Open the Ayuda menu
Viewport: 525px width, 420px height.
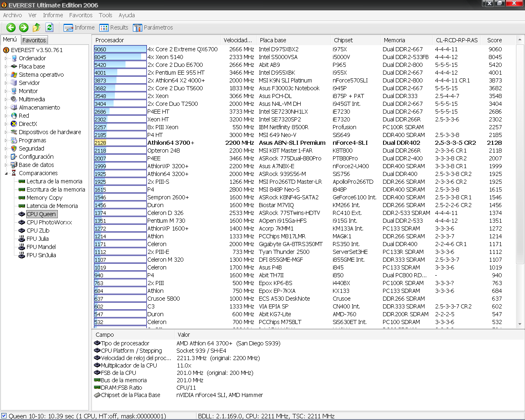point(127,15)
